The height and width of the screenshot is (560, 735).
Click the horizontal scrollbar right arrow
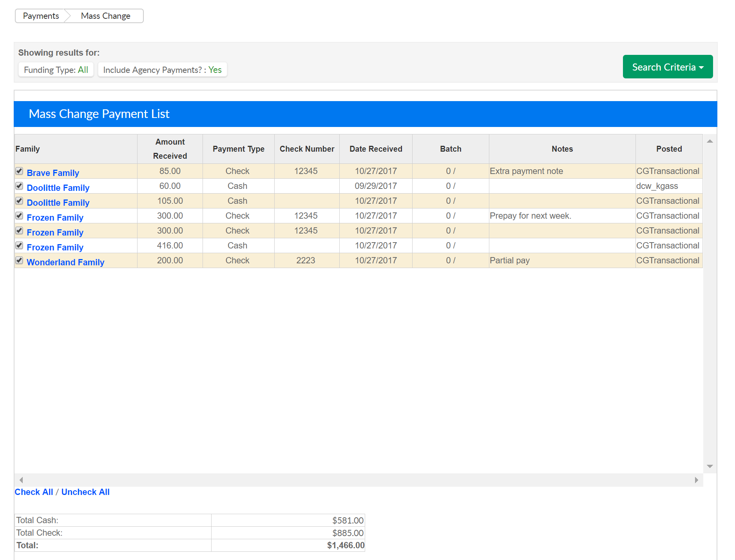point(696,480)
